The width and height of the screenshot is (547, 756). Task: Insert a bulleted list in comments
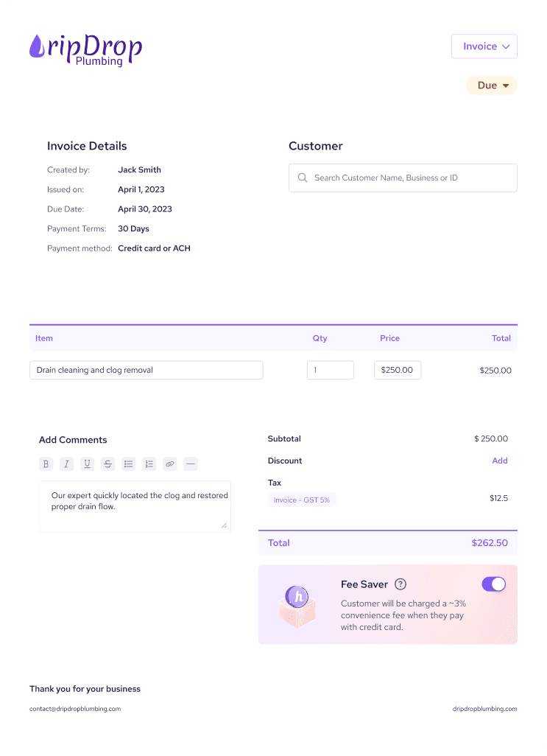pyautogui.click(x=129, y=464)
